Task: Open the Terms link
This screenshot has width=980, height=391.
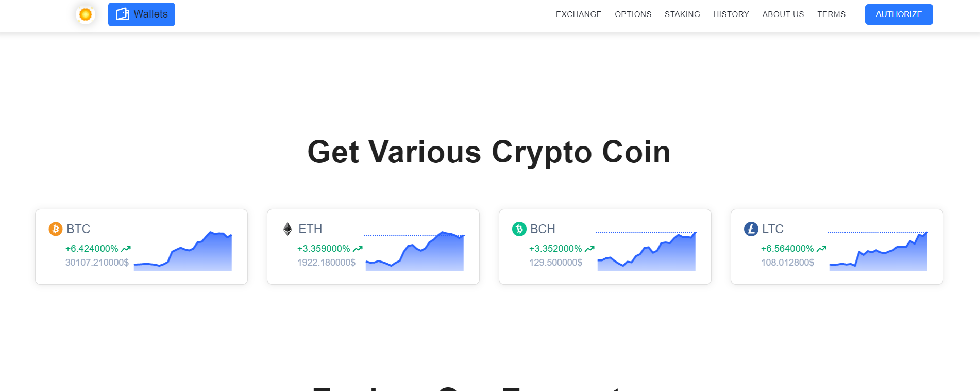Action: 831,14
